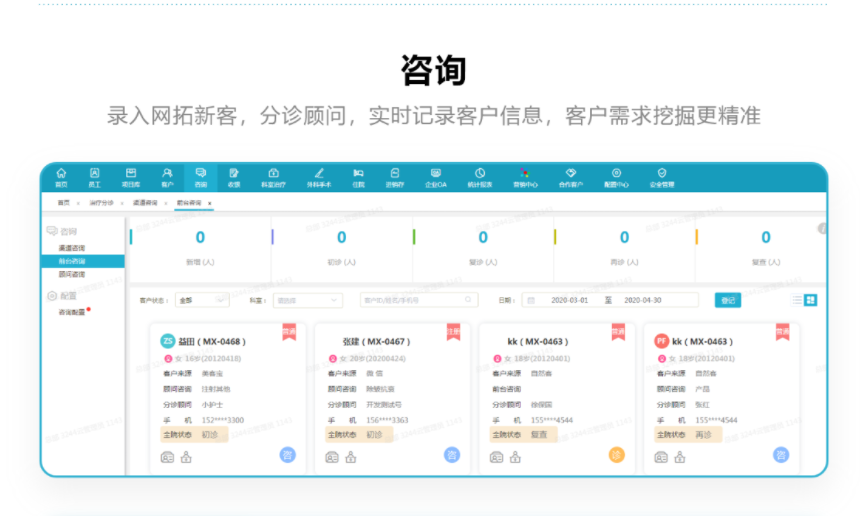Click the calendar icon in date range field
This screenshot has width=860, height=516.
click(x=531, y=300)
